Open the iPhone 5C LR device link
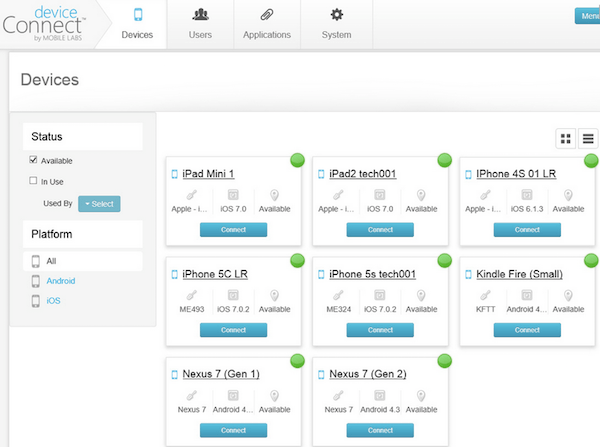This screenshot has height=447, width=600. click(215, 274)
